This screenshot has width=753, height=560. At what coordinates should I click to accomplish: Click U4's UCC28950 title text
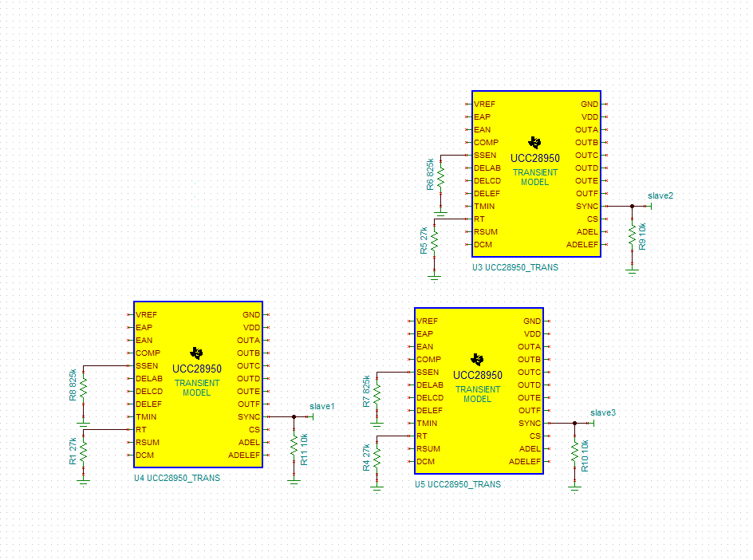197,369
